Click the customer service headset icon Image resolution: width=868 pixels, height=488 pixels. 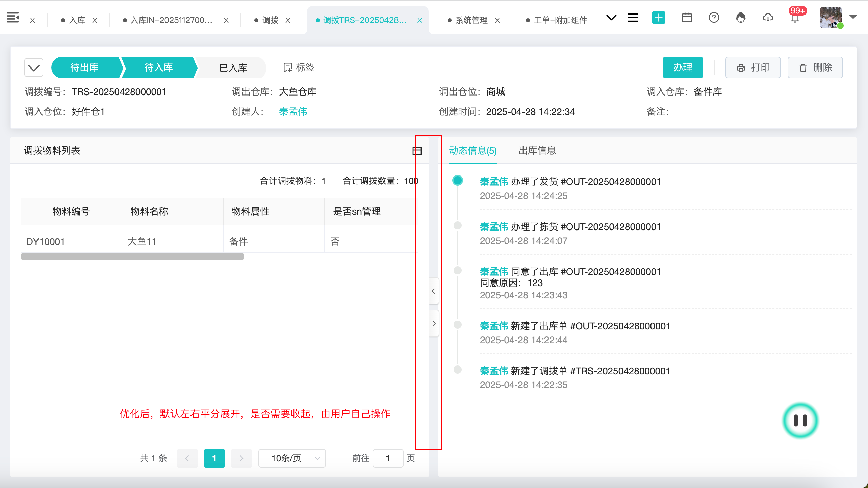[x=741, y=18]
